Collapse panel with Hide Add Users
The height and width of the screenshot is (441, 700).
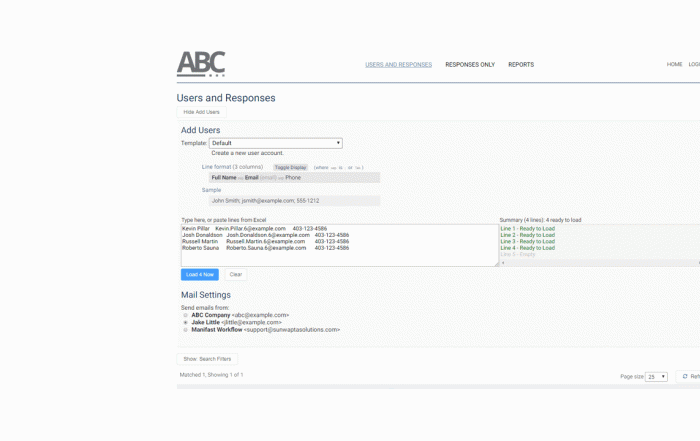coord(201,112)
